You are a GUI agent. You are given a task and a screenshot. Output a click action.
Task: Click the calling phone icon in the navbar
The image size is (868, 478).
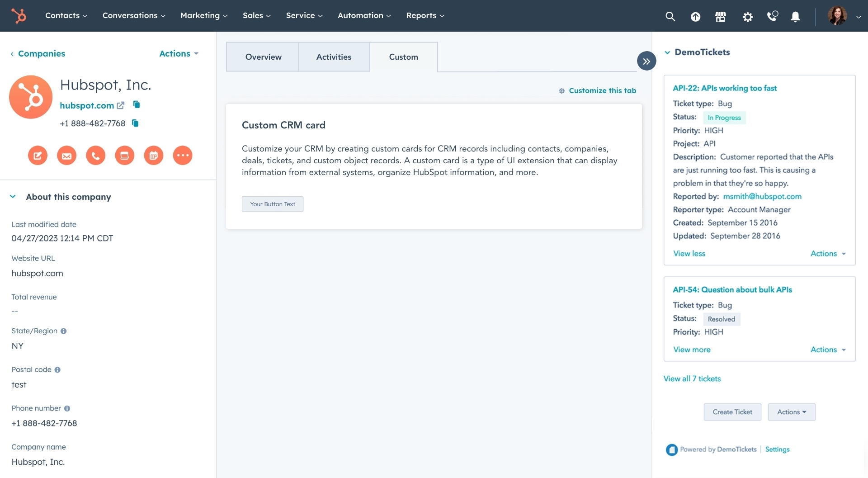click(x=773, y=16)
